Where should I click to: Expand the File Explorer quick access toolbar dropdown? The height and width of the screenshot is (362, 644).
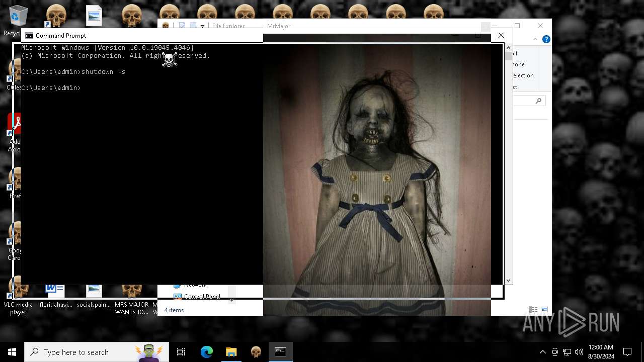tap(202, 26)
